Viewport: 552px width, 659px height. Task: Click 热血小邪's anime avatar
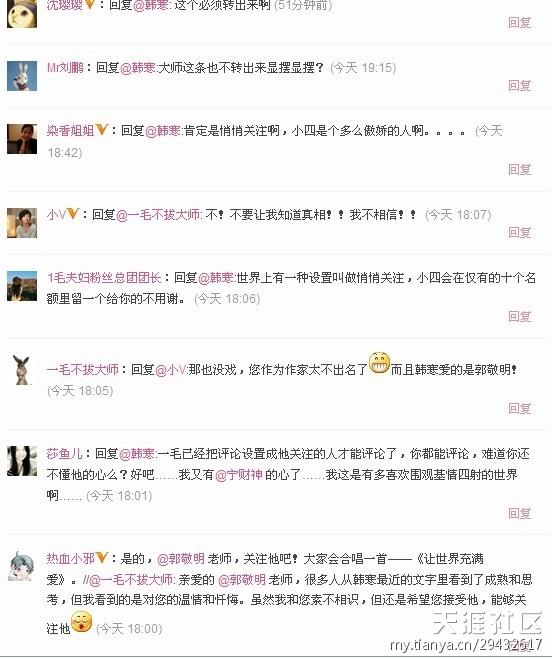coord(22,566)
